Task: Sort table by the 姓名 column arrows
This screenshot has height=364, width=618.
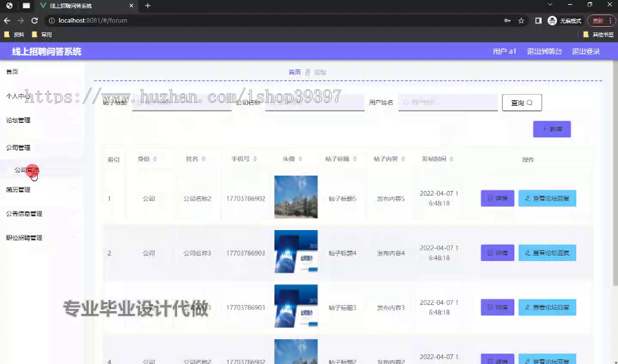Action: pyautogui.click(x=203, y=159)
